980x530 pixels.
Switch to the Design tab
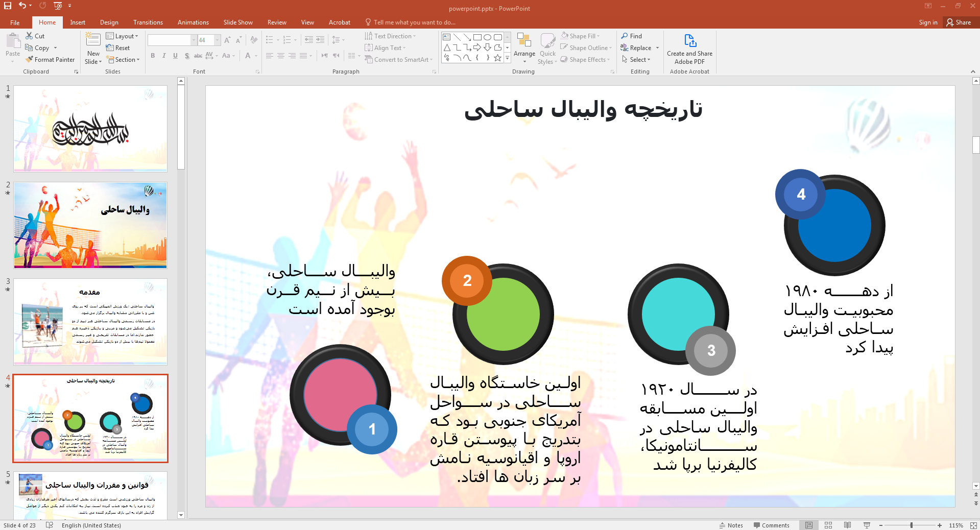(109, 22)
